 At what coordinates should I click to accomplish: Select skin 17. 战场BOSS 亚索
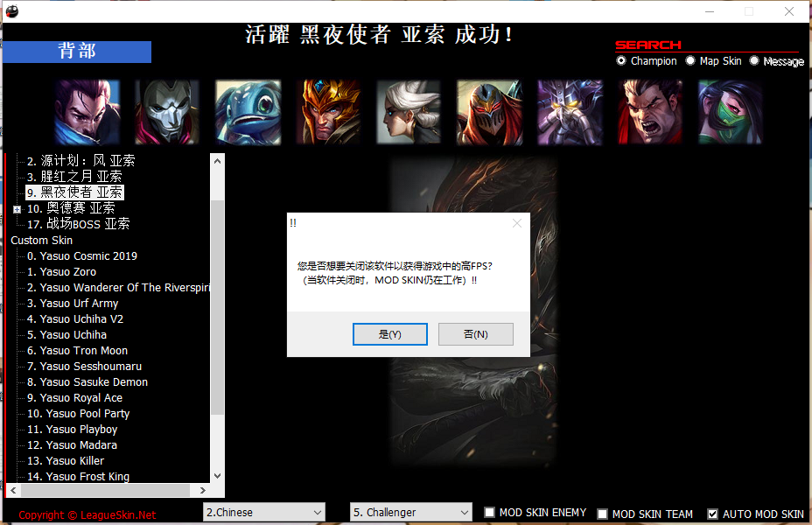pyautogui.click(x=78, y=224)
